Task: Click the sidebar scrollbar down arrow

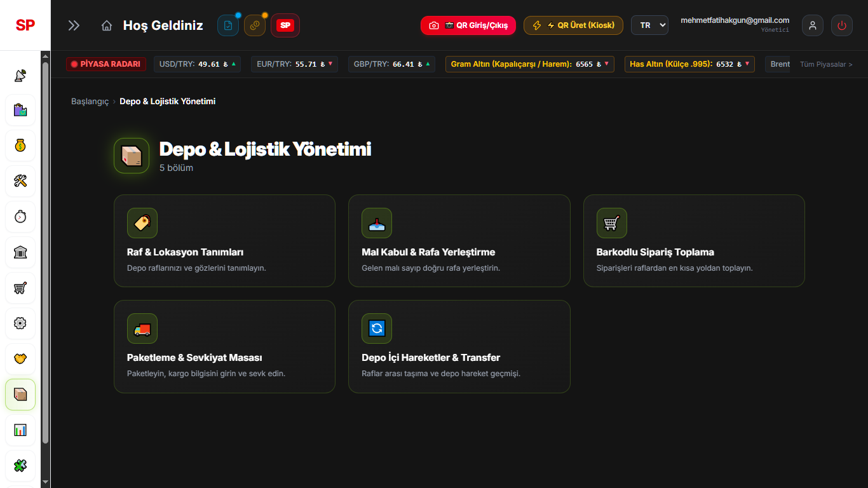Action: [45, 482]
